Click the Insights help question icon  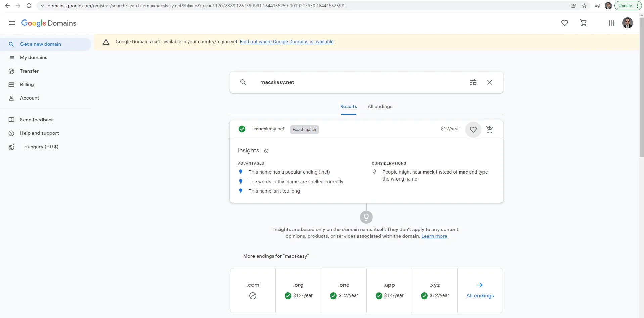pyautogui.click(x=266, y=151)
